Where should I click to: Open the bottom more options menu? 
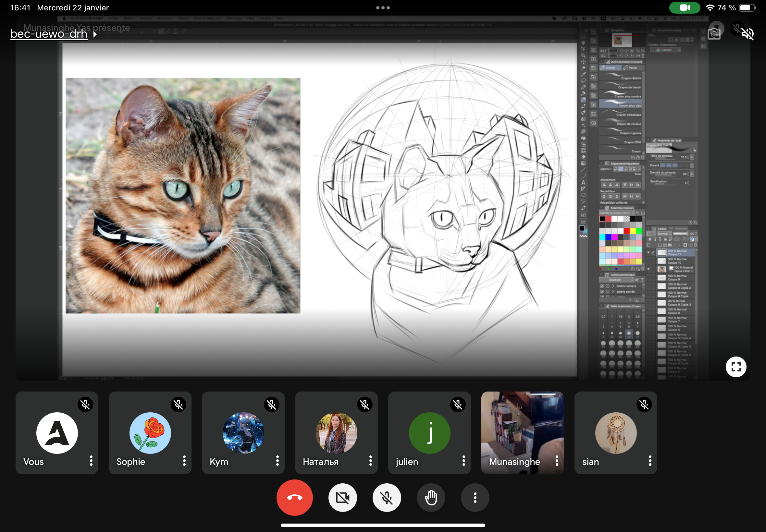(x=475, y=497)
